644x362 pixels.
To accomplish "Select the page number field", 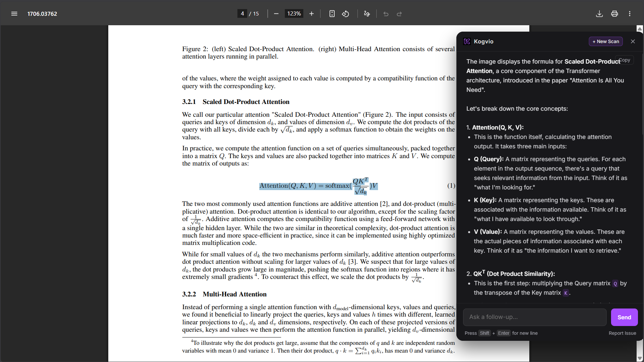I will point(242,14).
